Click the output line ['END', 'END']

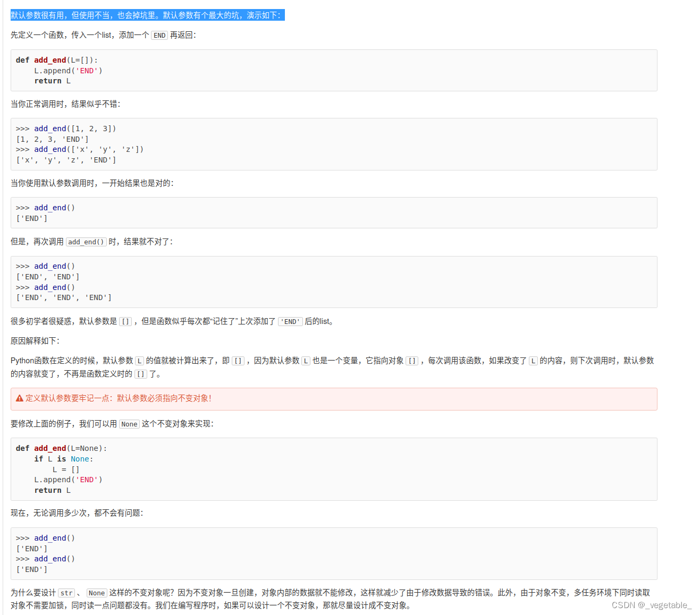tap(48, 277)
